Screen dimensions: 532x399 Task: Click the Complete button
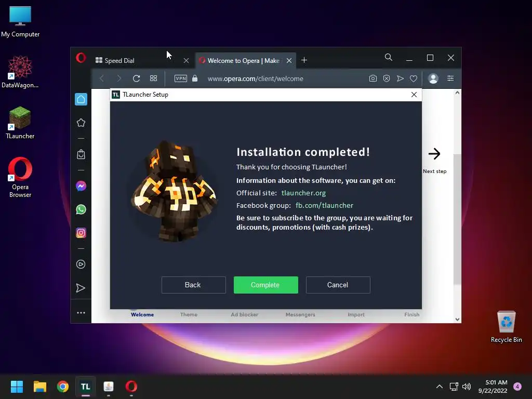pos(265,285)
